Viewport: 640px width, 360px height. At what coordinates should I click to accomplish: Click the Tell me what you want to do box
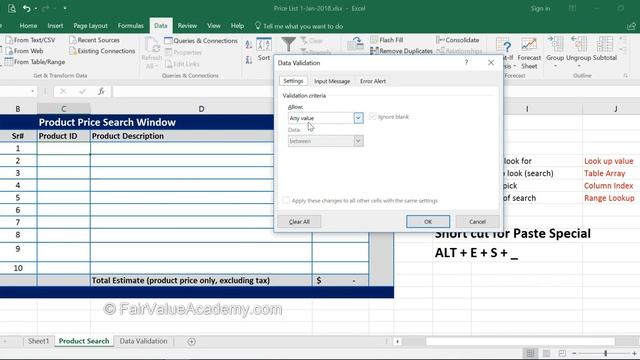click(x=298, y=26)
